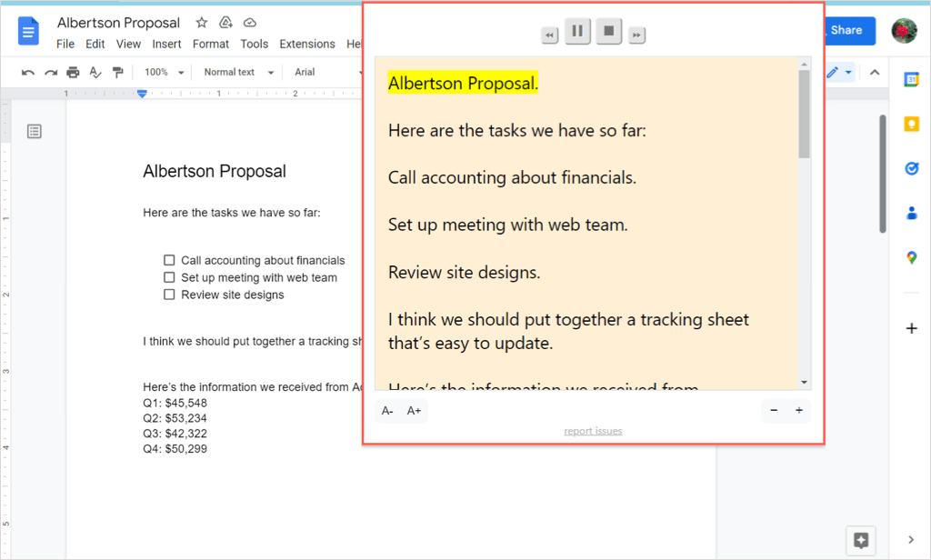Open Google Tasks in side panel
Viewport: 931px width, 560px height.
click(x=911, y=168)
